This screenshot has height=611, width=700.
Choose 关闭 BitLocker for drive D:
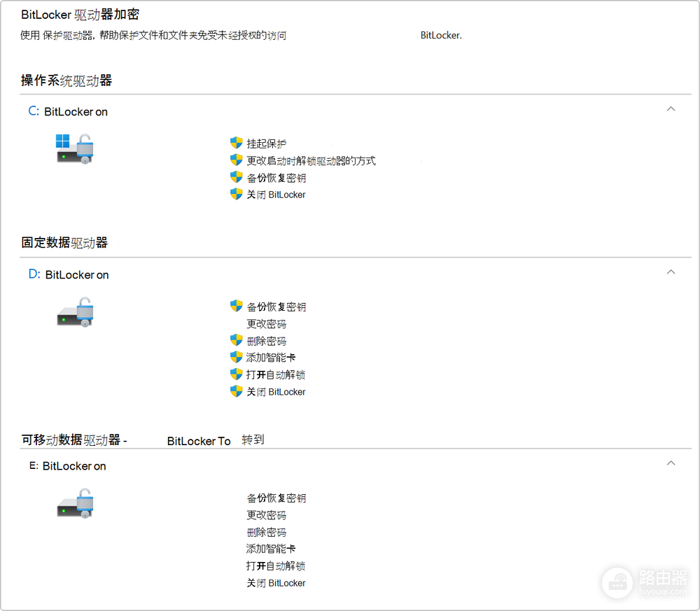(x=276, y=392)
